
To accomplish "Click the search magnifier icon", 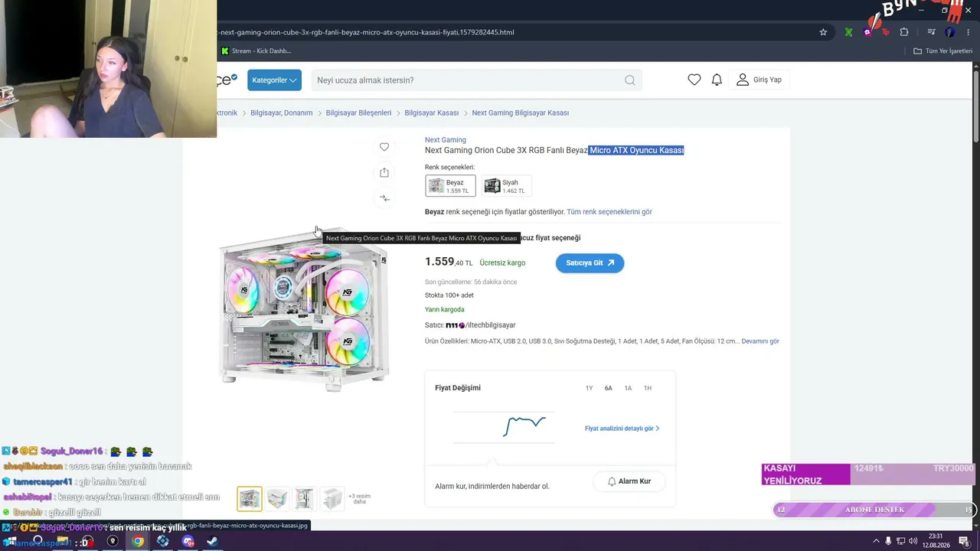I will [629, 80].
